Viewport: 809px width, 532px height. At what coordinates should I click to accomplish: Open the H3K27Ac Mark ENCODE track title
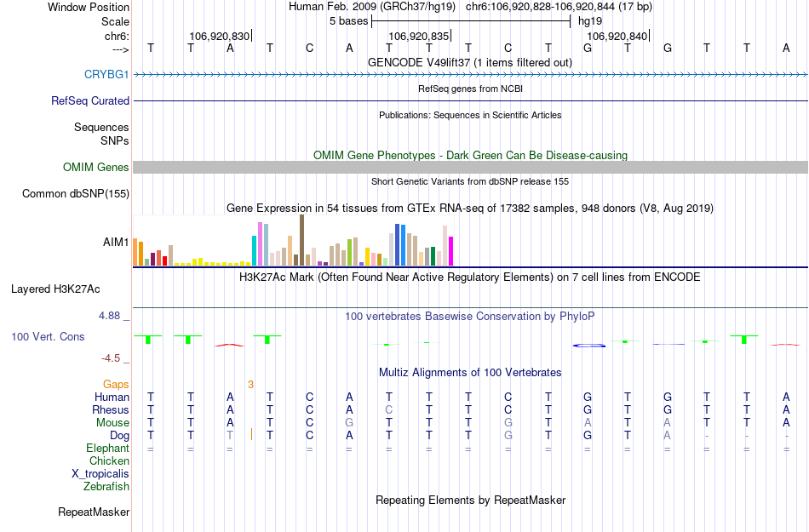470,277
